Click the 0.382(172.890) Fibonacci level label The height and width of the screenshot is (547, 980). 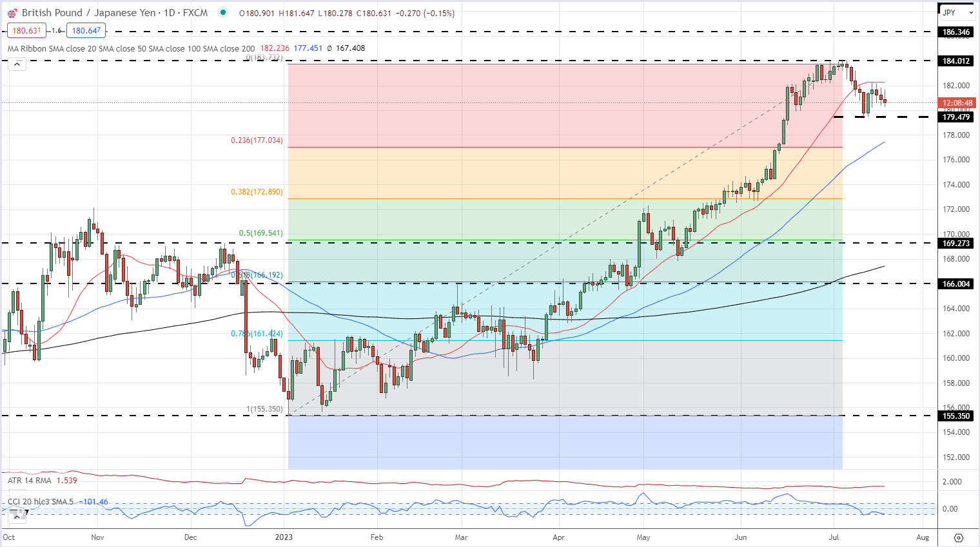coord(257,192)
